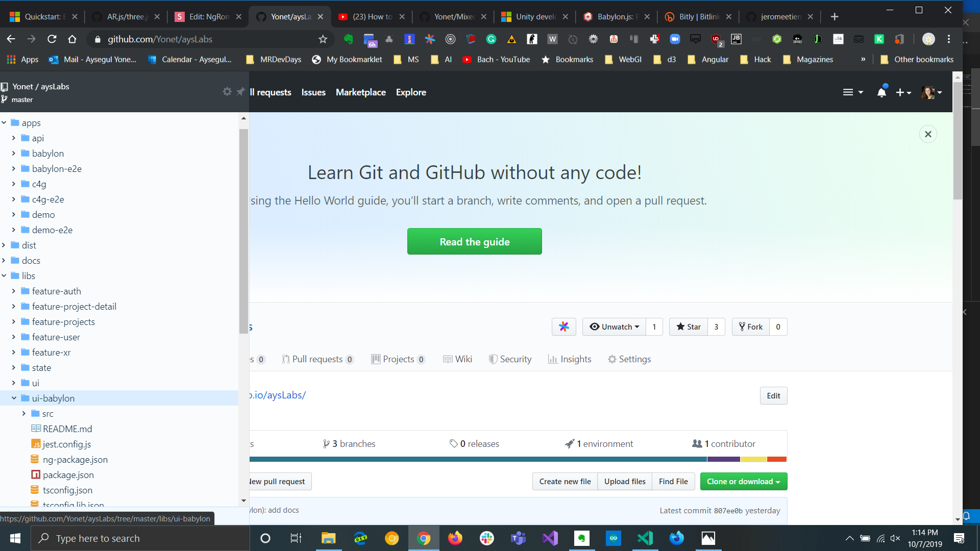
Task: Open Clone or download dropdown
Action: pyautogui.click(x=743, y=482)
